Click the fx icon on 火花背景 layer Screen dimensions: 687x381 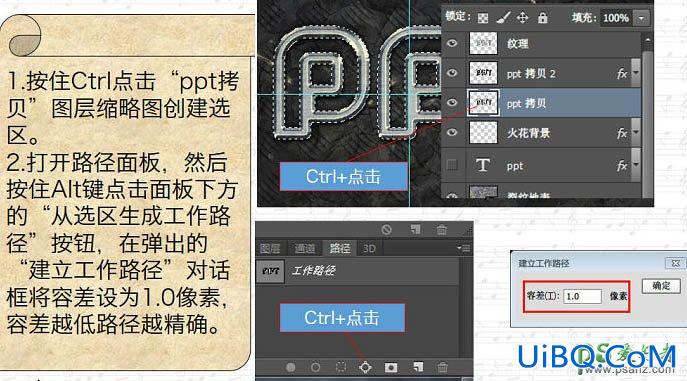622,133
